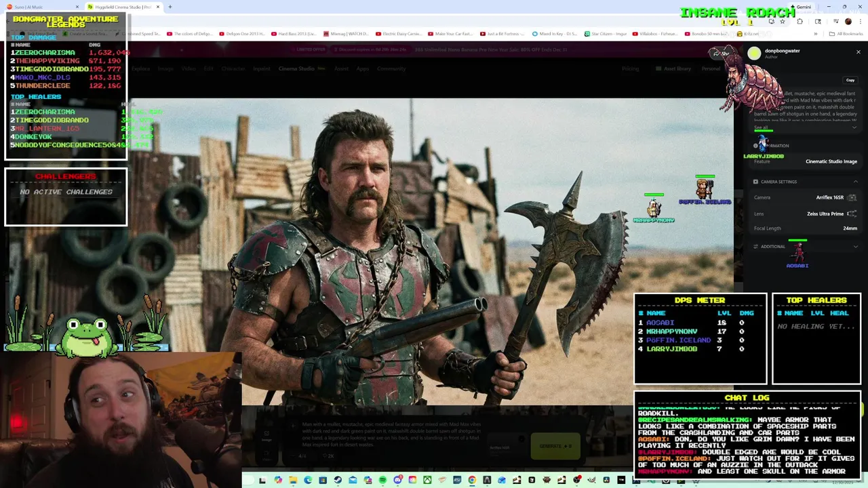Open Spotify from the taskbar

pyautogui.click(x=382, y=480)
